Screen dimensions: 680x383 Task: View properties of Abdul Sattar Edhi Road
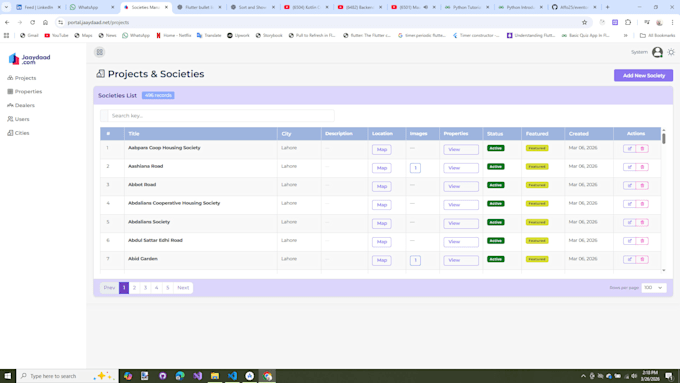(461, 242)
